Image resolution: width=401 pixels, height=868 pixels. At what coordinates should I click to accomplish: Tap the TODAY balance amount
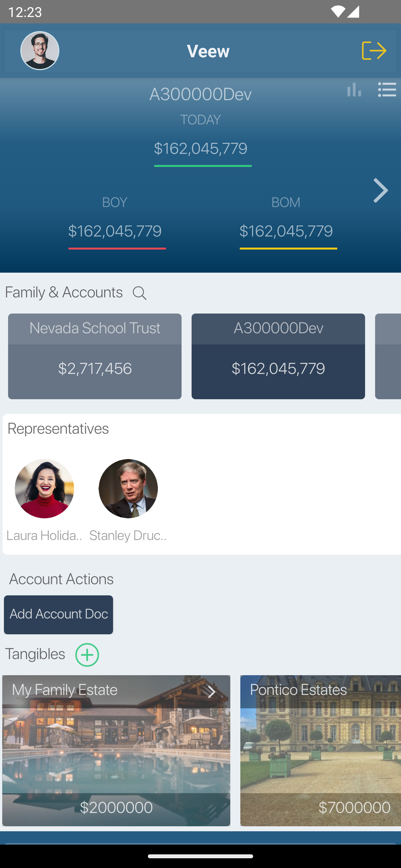201,149
